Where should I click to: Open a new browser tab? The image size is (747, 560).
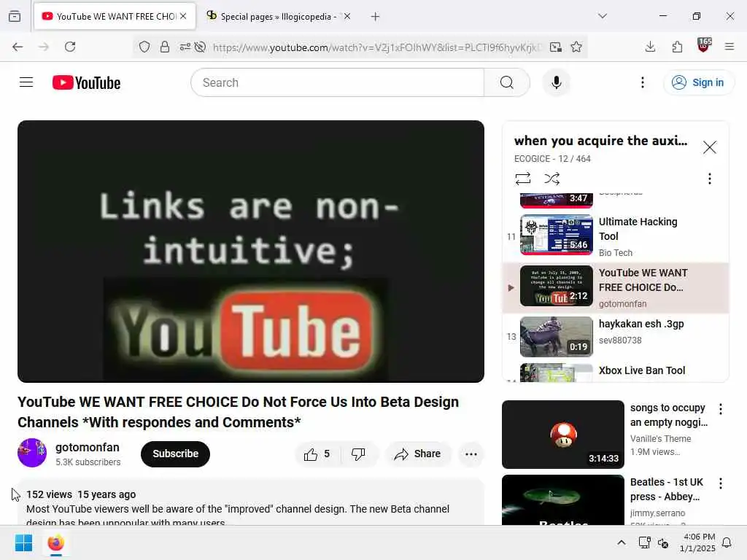pyautogui.click(x=376, y=17)
